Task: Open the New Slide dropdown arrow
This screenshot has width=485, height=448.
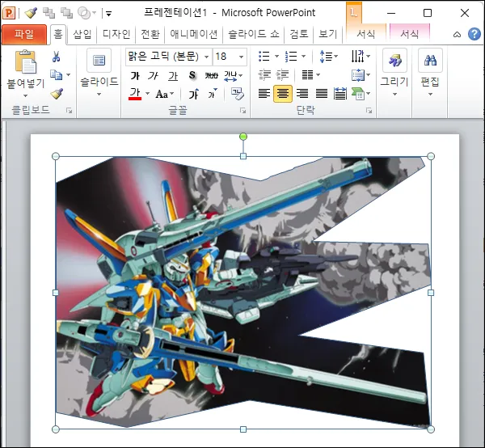Action: click(x=99, y=94)
